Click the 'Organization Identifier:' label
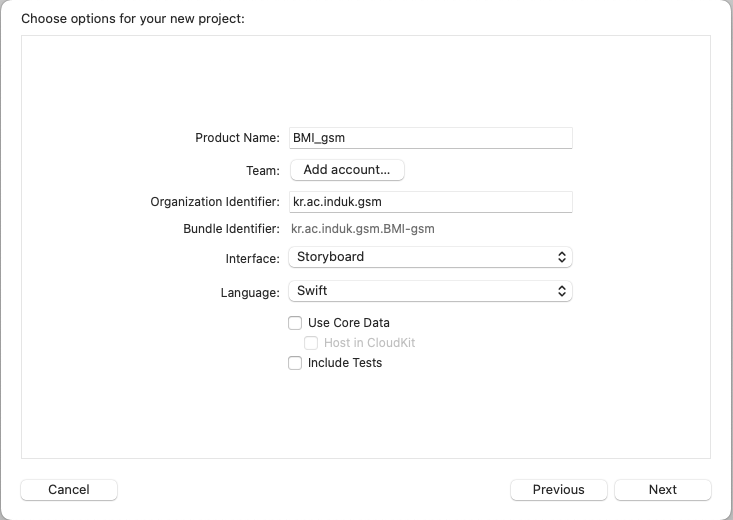Viewport: 733px width, 520px height. click(215, 202)
